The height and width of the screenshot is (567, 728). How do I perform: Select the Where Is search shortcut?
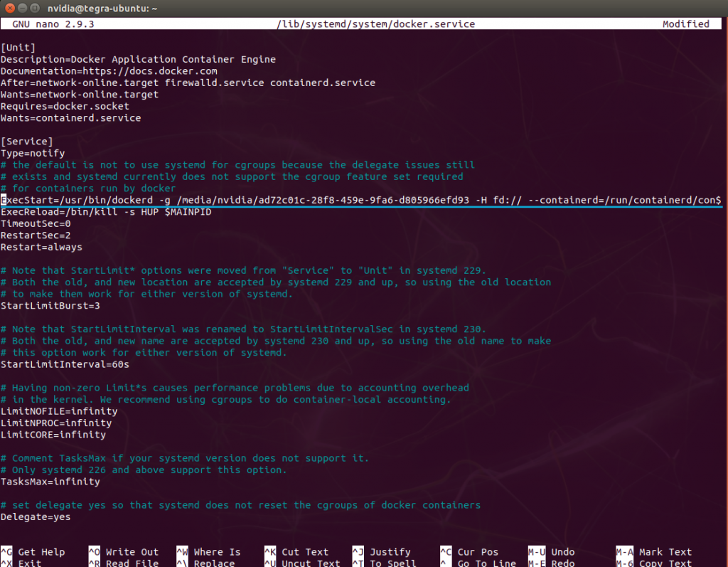tap(217, 552)
